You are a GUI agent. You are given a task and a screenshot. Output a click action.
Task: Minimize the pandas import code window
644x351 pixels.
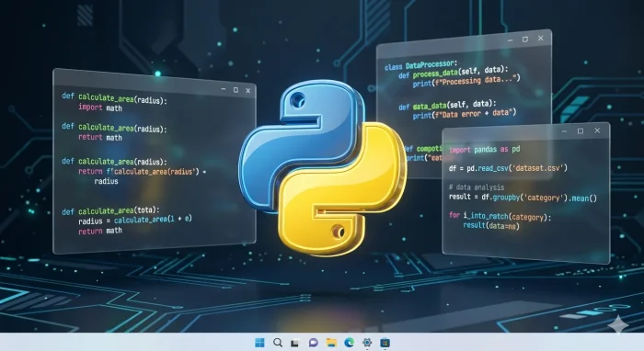coord(564,131)
